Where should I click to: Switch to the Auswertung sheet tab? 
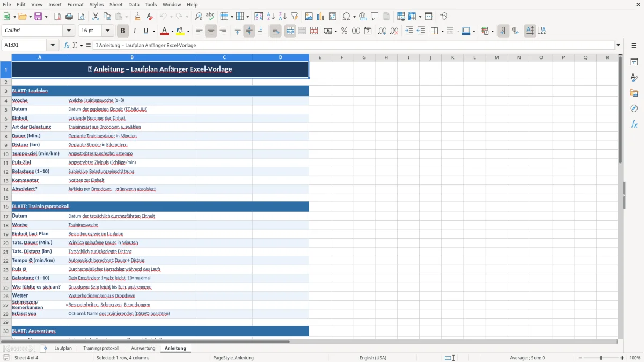143,349
